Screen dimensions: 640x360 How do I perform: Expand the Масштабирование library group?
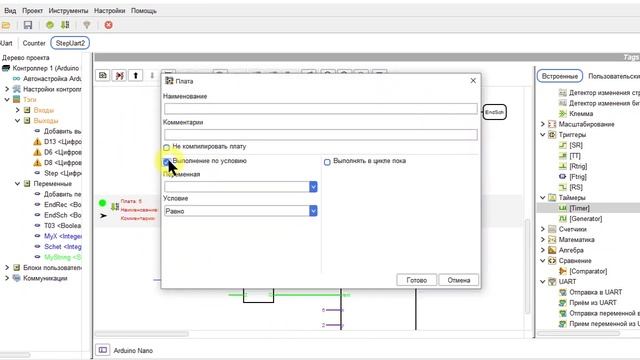[543, 124]
